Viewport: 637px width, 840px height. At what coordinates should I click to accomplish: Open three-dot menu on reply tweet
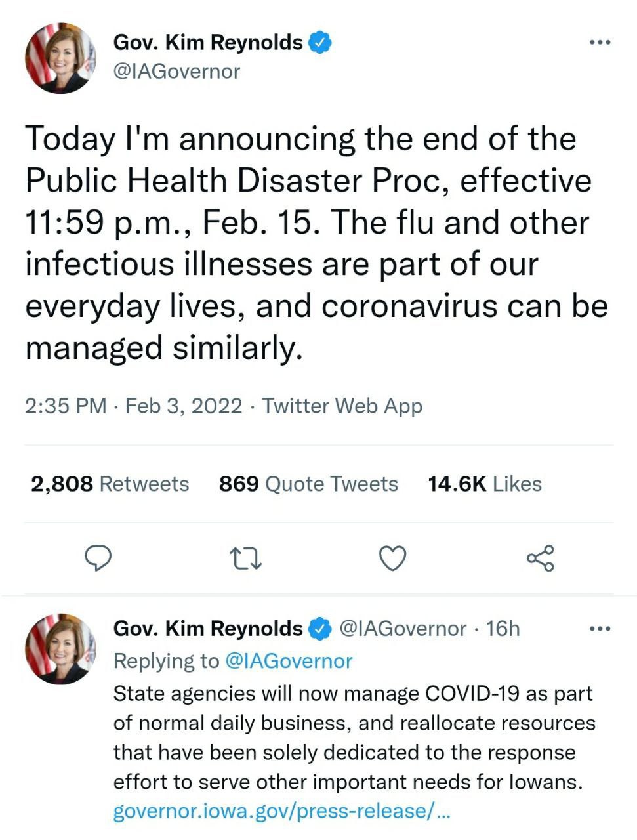pyautogui.click(x=600, y=629)
